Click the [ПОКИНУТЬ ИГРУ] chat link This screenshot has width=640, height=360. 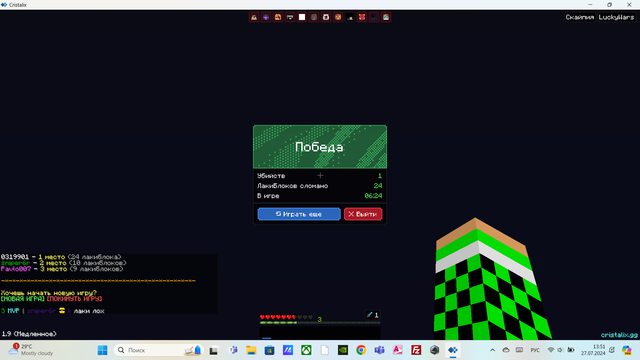coord(74,299)
